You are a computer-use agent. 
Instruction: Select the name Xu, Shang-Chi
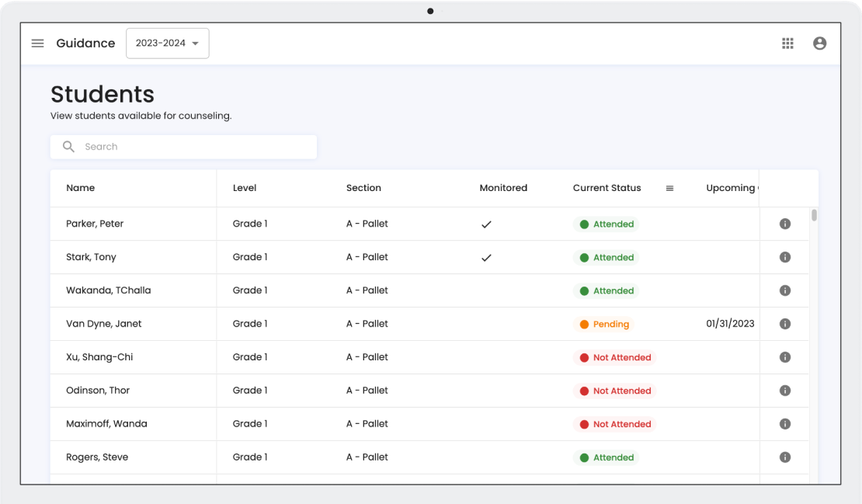tap(99, 357)
